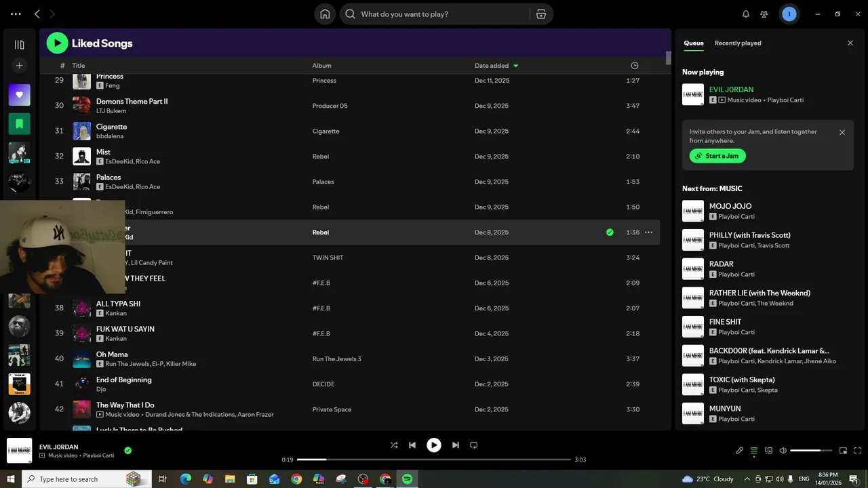Viewport: 868px width, 488px height.
Task: Open Google Chrome in the taskbar
Action: tap(296, 479)
